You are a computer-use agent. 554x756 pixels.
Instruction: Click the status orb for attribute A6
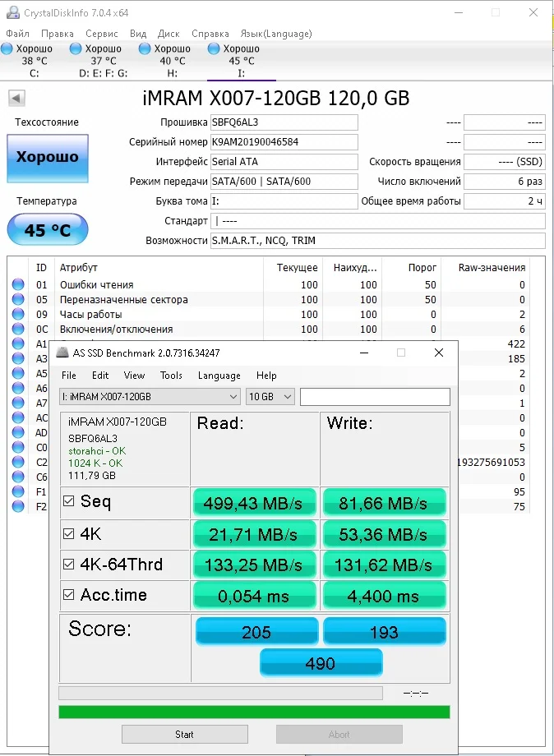(18, 388)
